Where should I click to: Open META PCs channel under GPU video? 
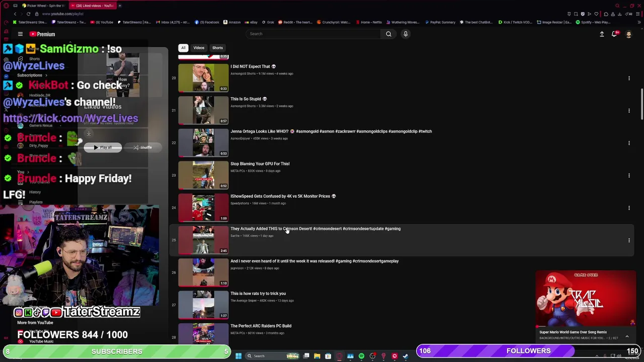click(x=237, y=171)
